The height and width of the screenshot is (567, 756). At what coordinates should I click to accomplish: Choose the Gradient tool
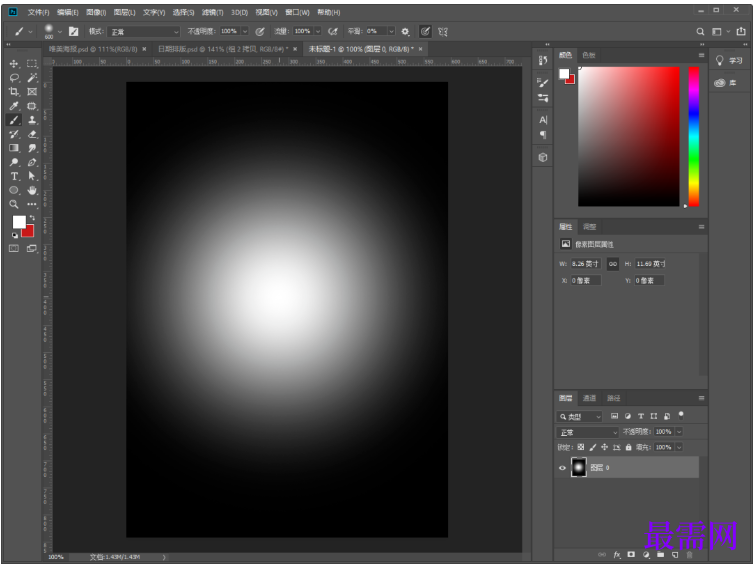[14, 148]
